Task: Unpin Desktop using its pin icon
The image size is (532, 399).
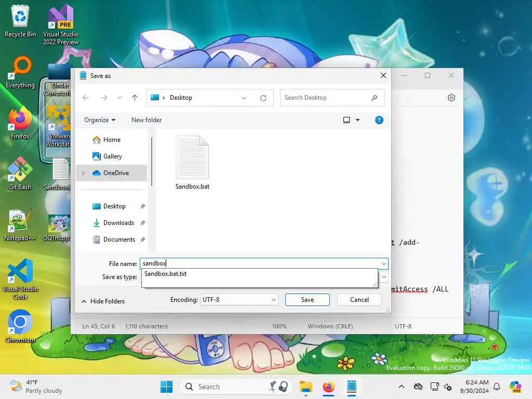Action: (142, 206)
